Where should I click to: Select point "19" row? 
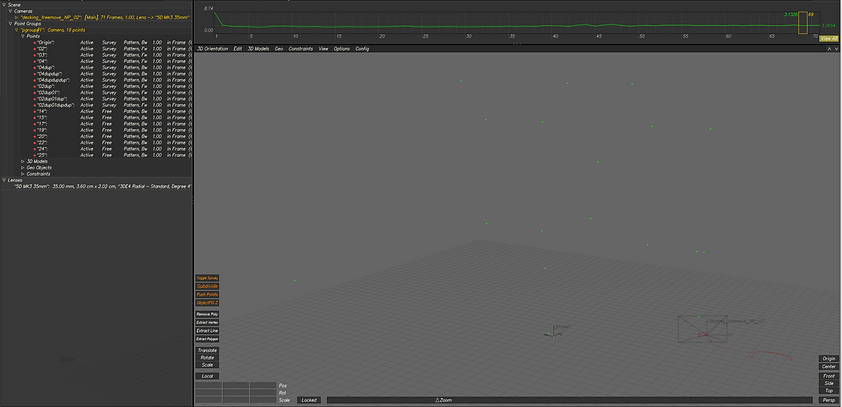pyautogui.click(x=112, y=130)
